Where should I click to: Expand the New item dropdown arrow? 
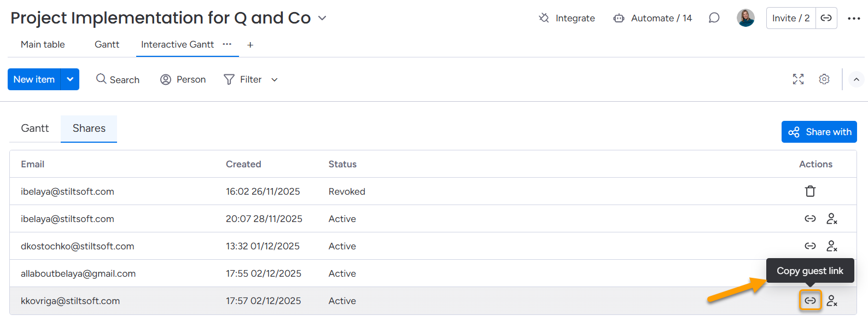tap(70, 79)
